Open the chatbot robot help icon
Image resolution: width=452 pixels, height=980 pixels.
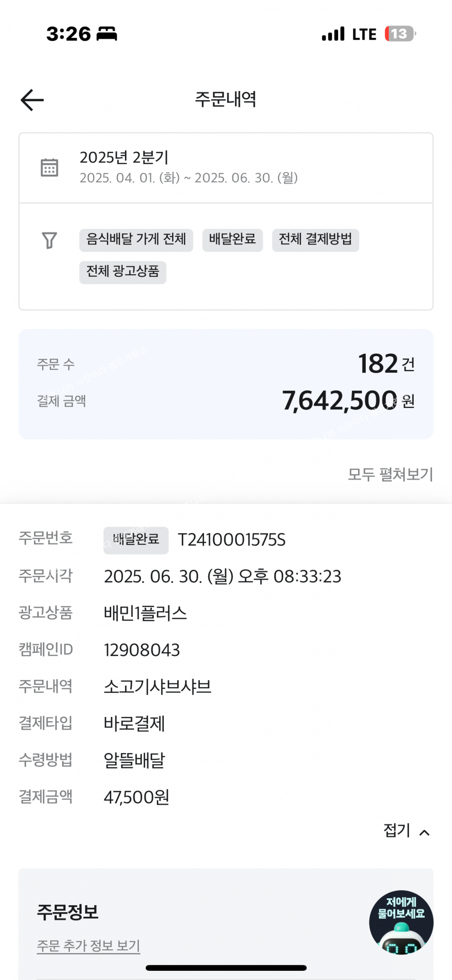401,922
